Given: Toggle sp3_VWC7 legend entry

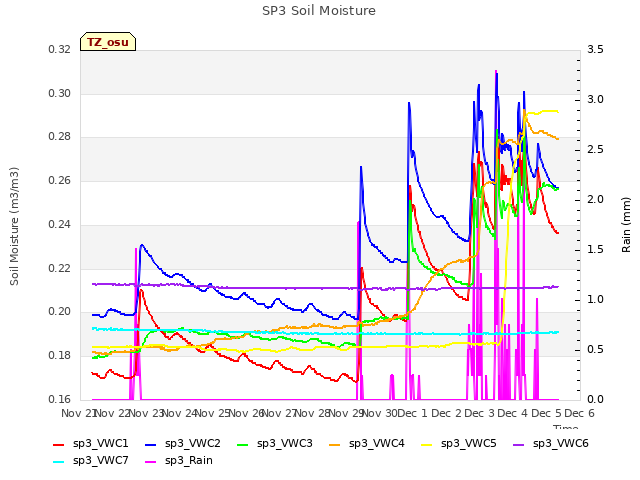Looking at the screenshot, I should pos(91,461).
